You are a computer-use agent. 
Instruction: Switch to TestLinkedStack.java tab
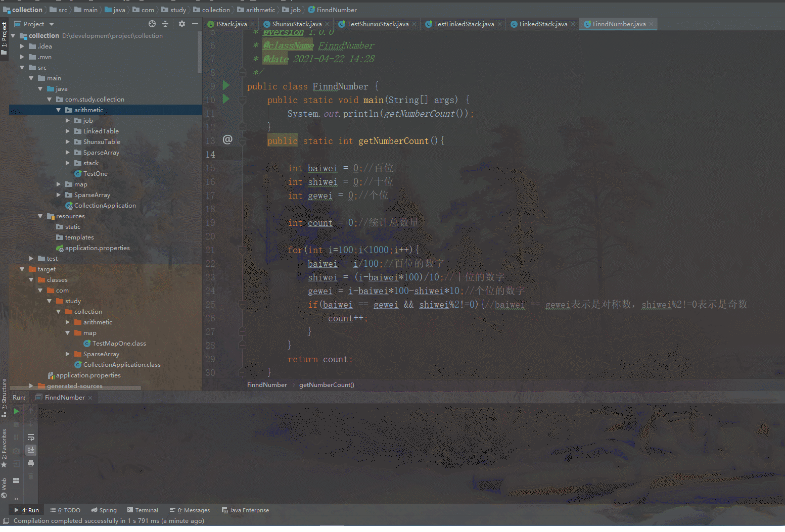[x=464, y=24]
